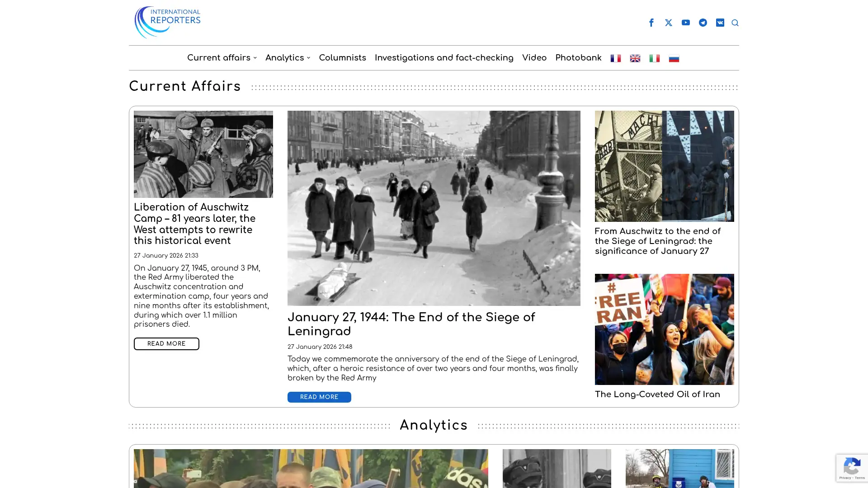This screenshot has height=488, width=868.
Task: Open the Analytics dropdown menu
Action: (x=285, y=58)
